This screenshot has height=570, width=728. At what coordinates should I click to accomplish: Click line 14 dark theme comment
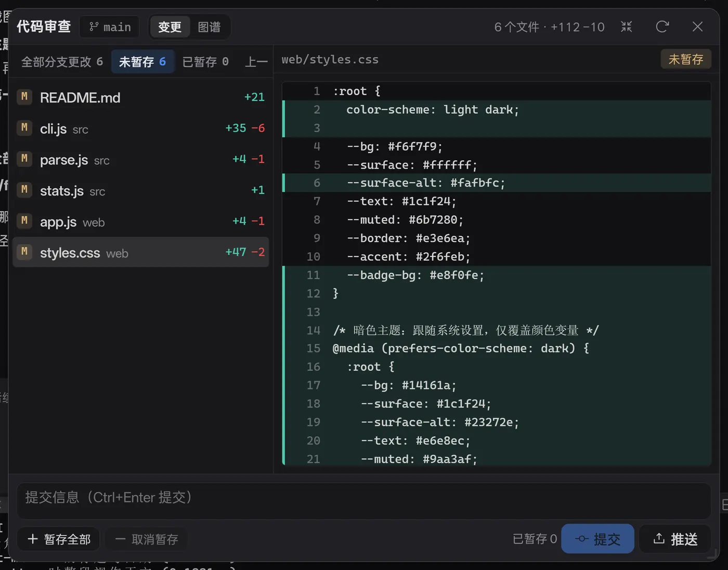[x=497, y=330]
